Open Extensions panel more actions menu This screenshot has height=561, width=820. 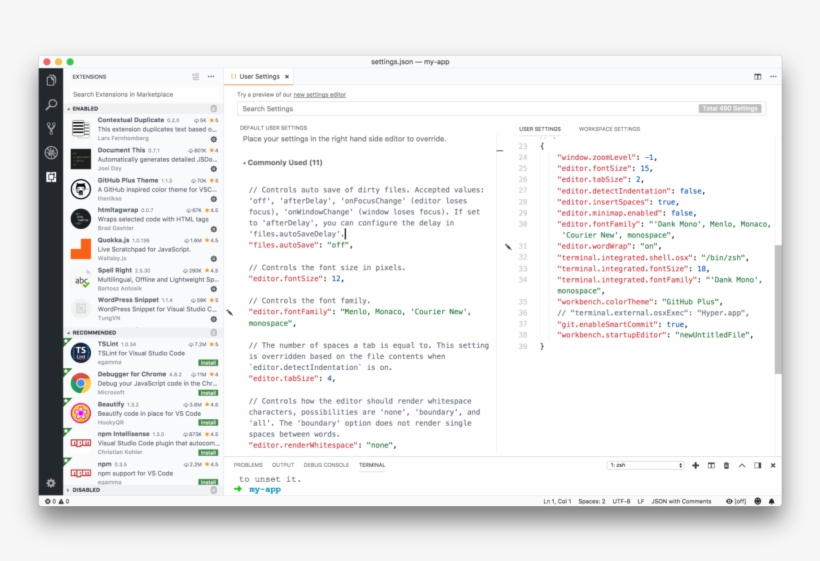tap(211, 77)
